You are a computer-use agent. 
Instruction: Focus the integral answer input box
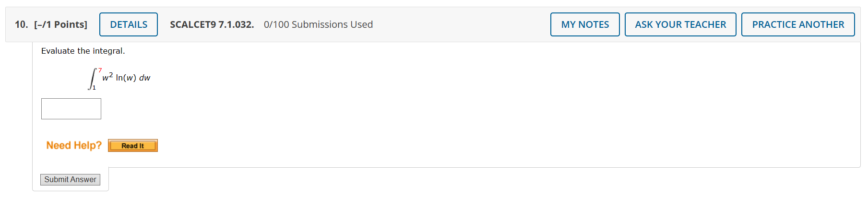tap(71, 109)
